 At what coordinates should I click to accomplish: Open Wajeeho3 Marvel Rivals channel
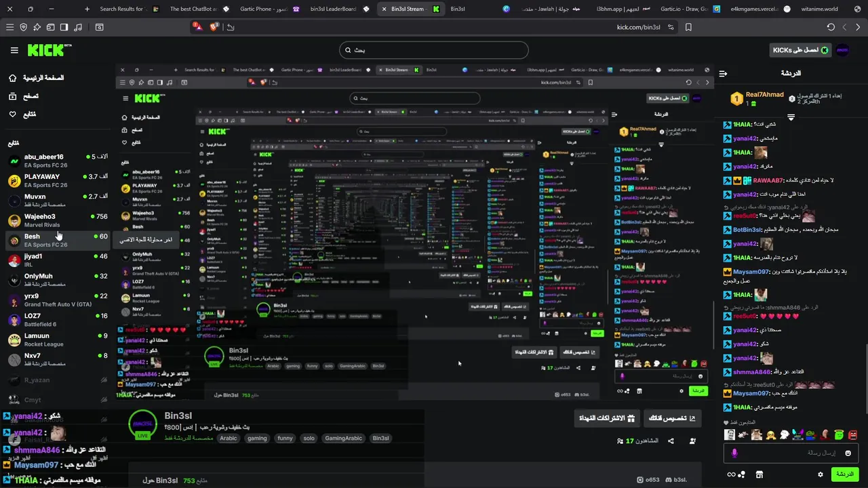tap(57, 220)
